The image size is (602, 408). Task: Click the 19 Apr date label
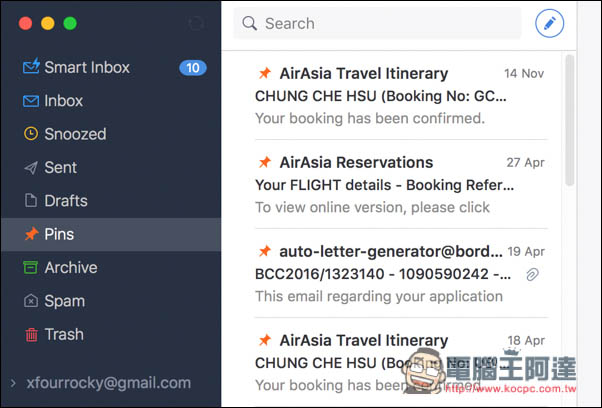526,251
